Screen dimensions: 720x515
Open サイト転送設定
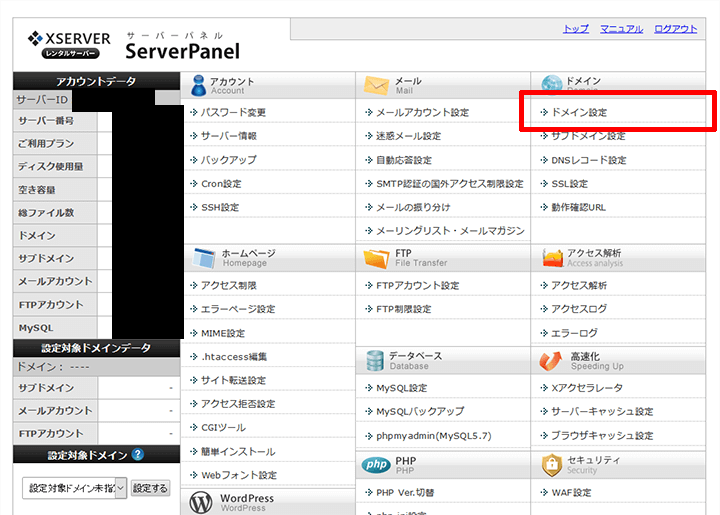233,381
